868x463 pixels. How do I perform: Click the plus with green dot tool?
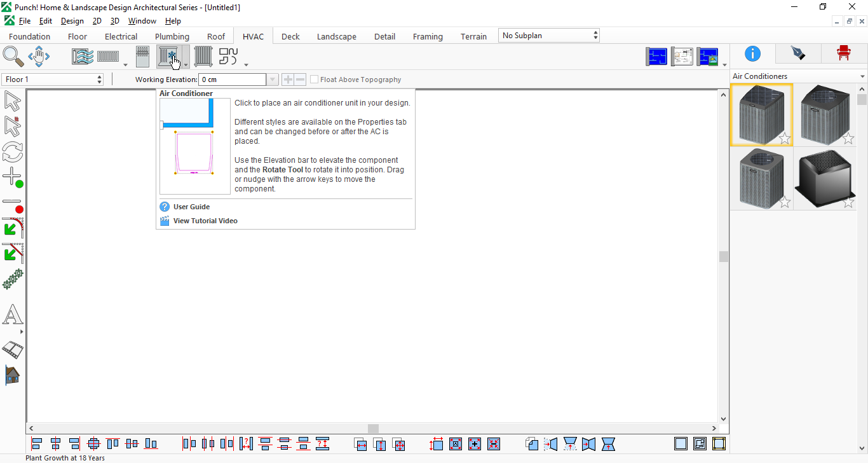pyautogui.click(x=13, y=177)
